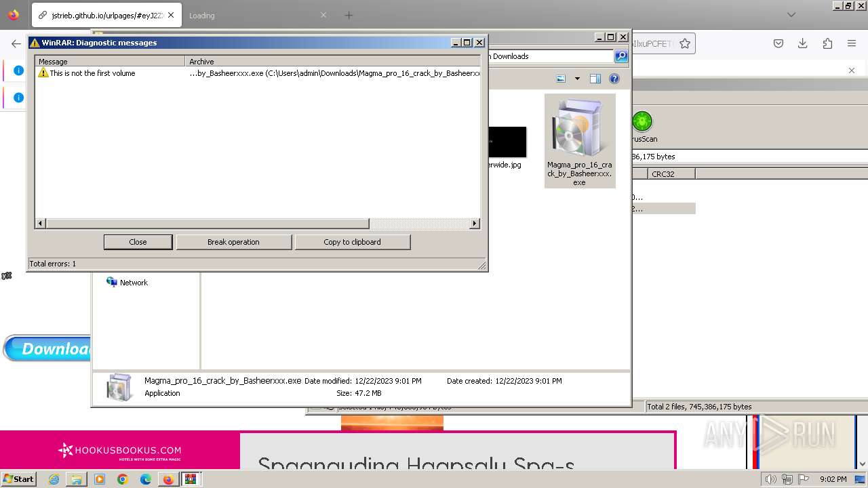
Task: Open the Firefox hamburger menu
Action: 852,43
